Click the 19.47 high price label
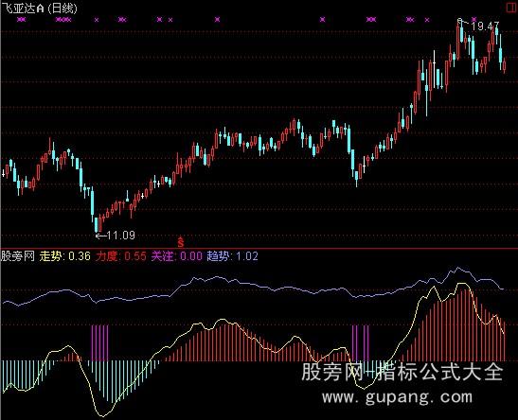Image resolution: width=518 pixels, height=420 pixels. 485,26
